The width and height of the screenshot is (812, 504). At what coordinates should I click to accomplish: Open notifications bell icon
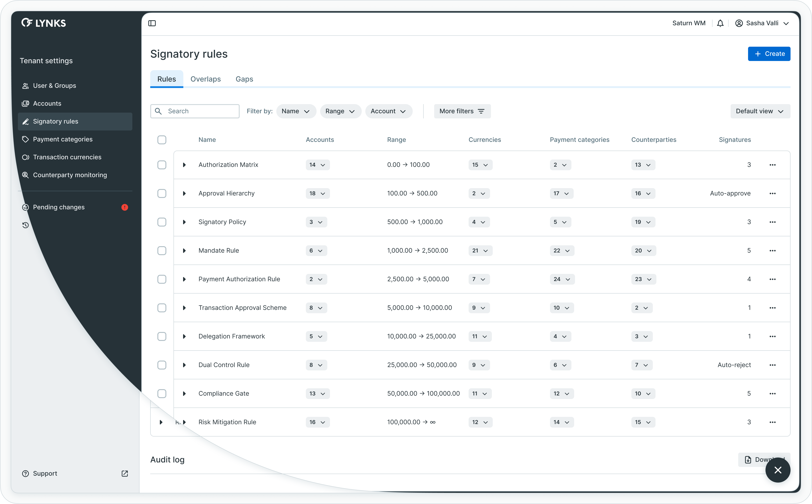tap(720, 23)
